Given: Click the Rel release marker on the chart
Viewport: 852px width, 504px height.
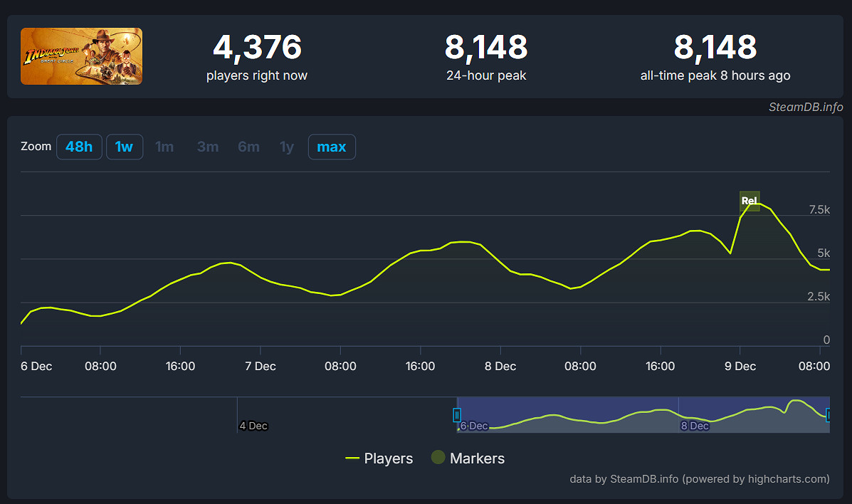Looking at the screenshot, I should click(x=750, y=201).
